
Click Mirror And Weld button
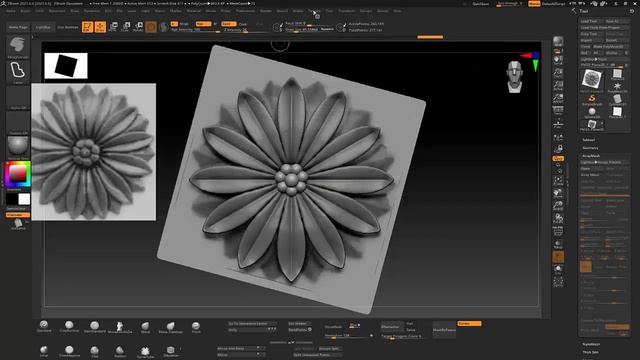[x=241, y=348]
